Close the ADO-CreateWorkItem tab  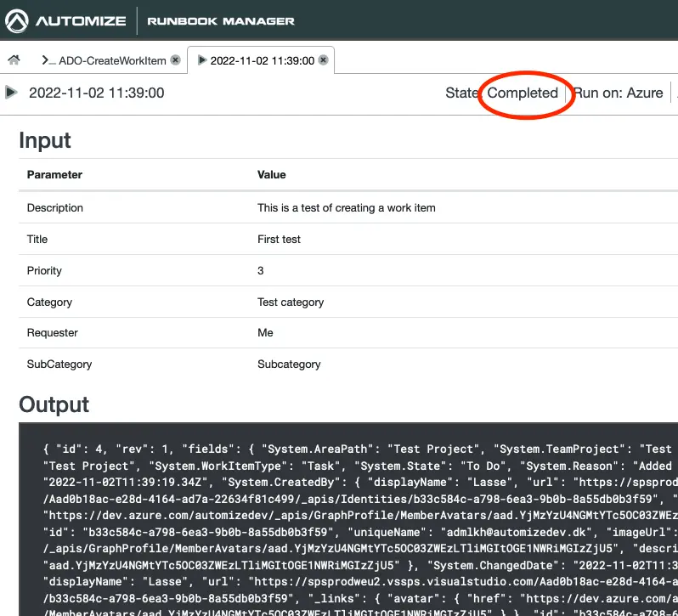tap(175, 60)
